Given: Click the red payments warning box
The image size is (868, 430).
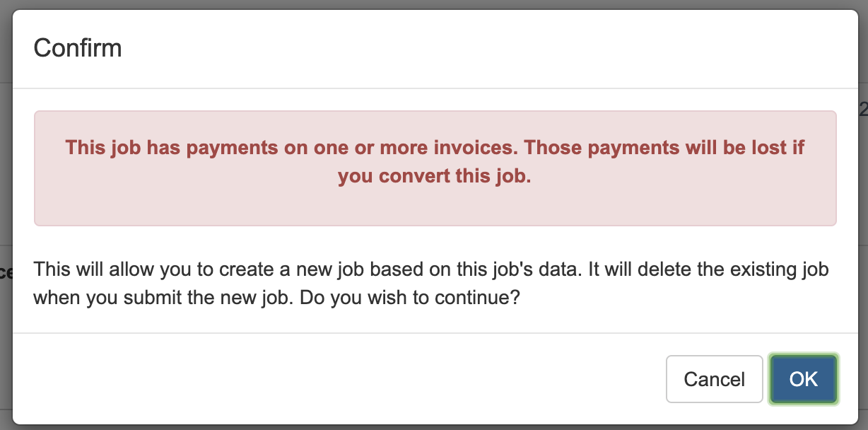Looking at the screenshot, I should click(x=435, y=205).
